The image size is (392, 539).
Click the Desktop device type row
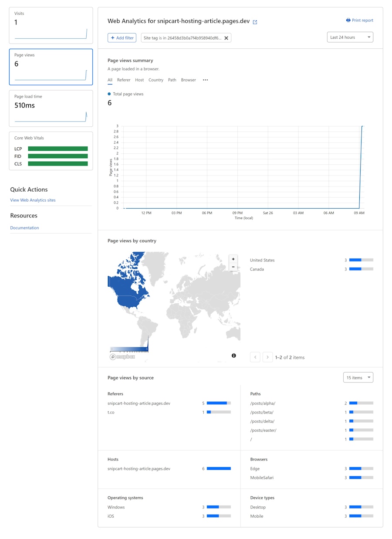click(312, 507)
